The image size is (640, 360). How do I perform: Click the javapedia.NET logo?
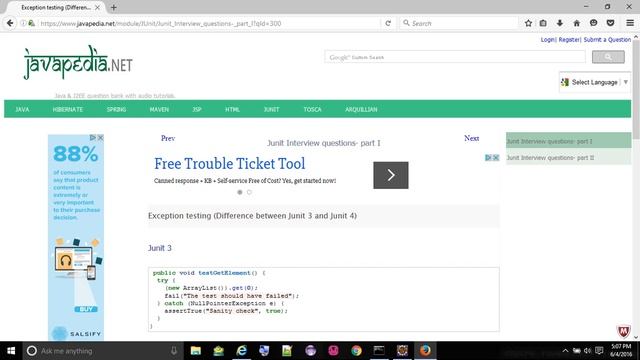(78, 62)
